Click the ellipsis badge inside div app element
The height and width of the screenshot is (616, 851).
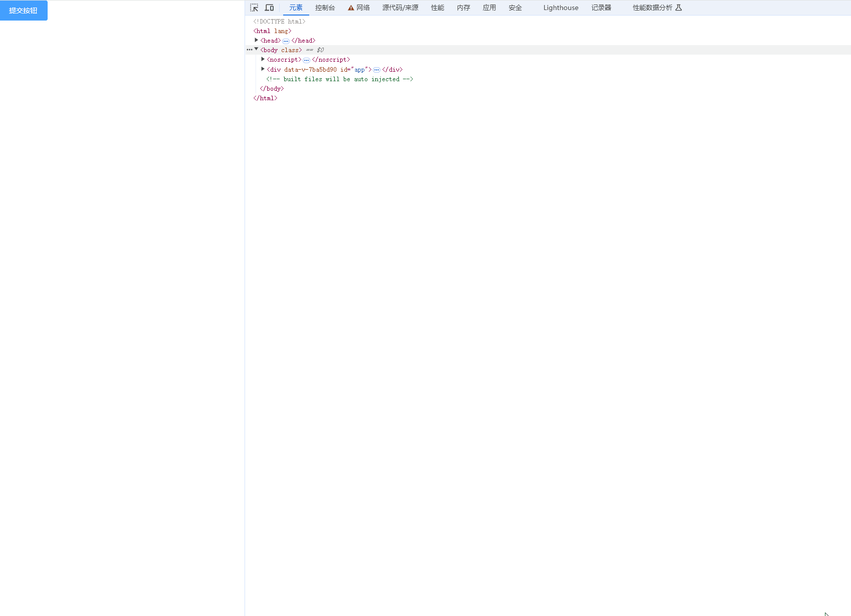(376, 70)
